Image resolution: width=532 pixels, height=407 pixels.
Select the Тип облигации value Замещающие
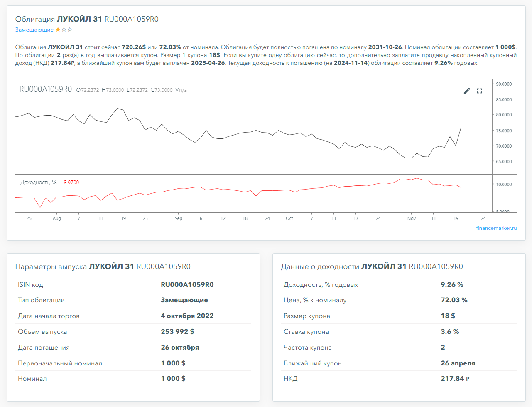184,300
